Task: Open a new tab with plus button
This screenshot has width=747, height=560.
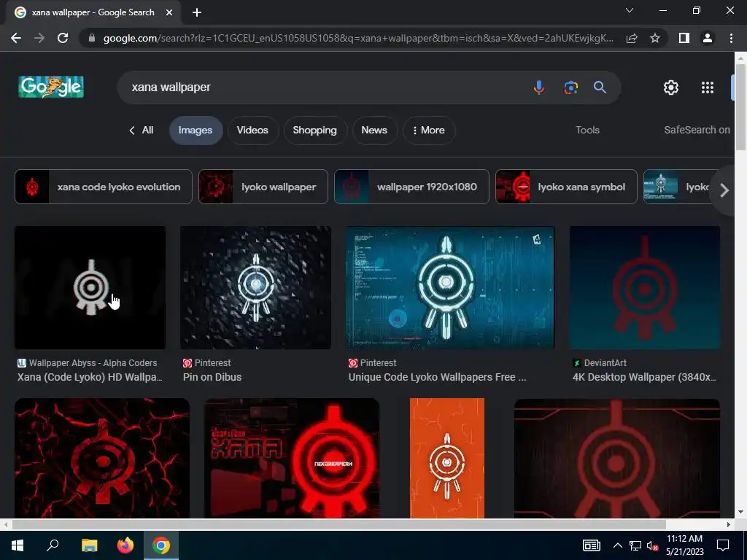Action: tap(197, 12)
